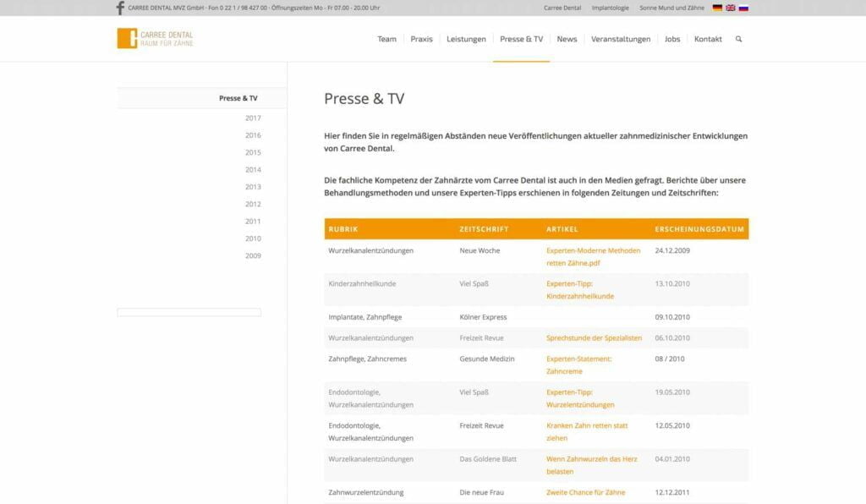
Task: Click the date 04.01.2010
Action: (x=672, y=459)
